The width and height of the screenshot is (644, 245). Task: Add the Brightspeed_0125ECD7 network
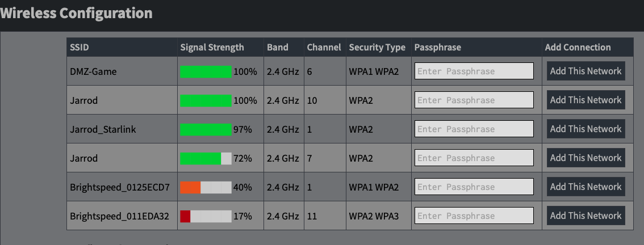tap(586, 187)
